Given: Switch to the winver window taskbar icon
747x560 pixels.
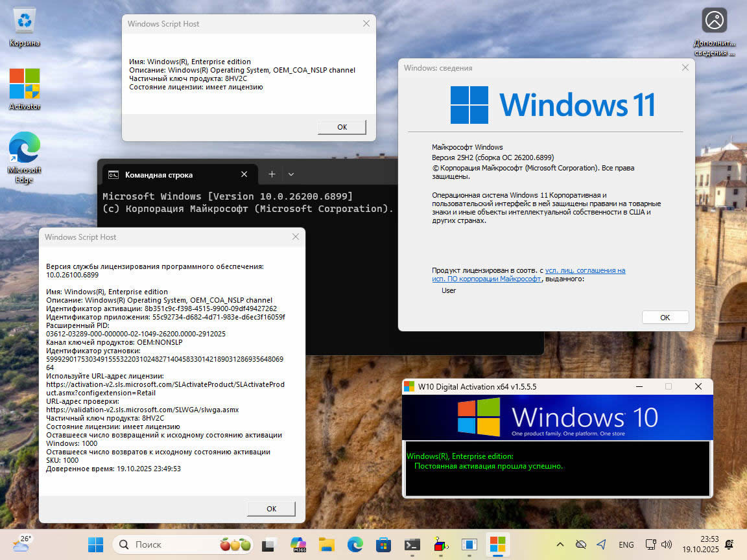Looking at the screenshot, I should [x=469, y=544].
